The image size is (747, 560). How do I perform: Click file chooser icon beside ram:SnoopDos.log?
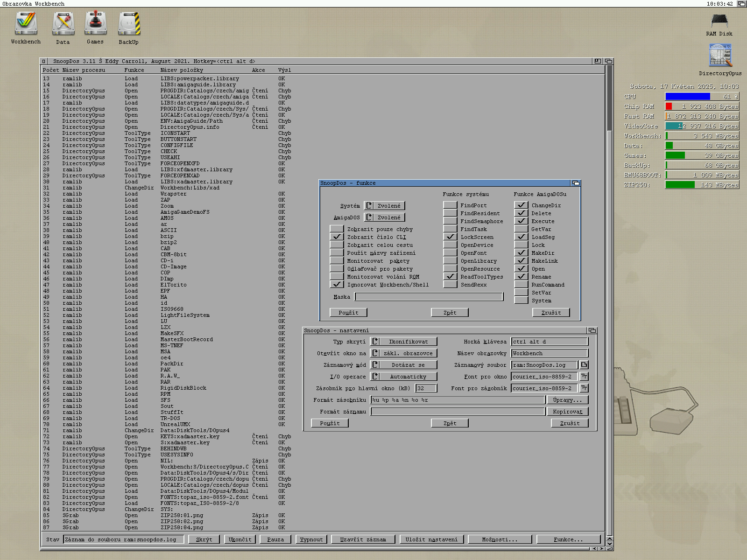click(x=584, y=365)
